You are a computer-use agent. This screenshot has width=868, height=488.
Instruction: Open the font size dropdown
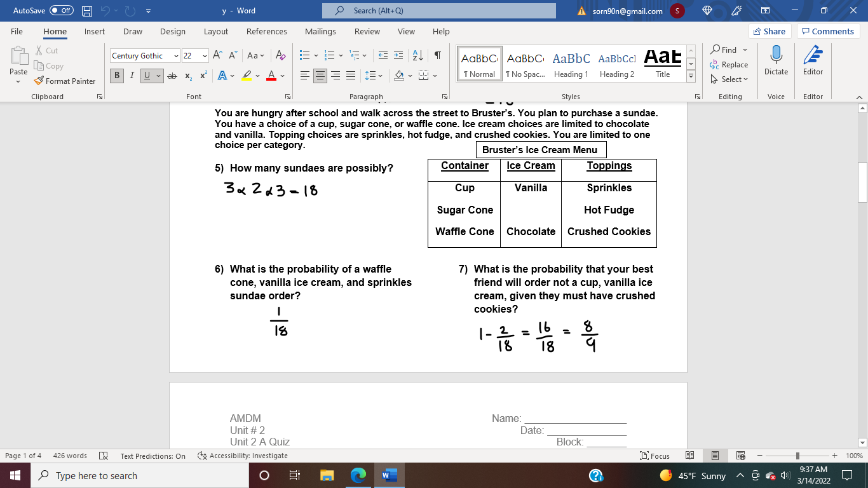point(205,55)
